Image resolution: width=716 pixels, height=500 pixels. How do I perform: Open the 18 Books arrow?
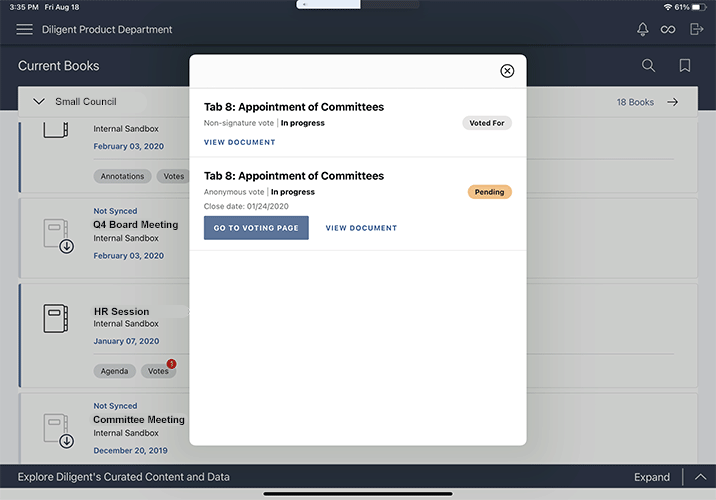point(673,102)
